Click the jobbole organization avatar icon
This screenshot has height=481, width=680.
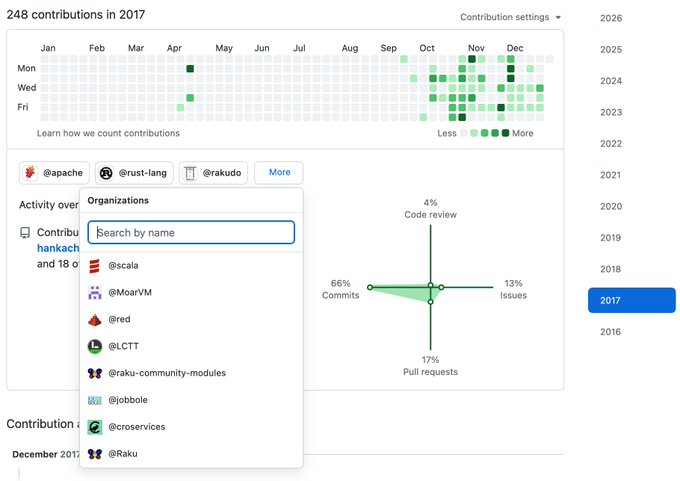coord(95,400)
